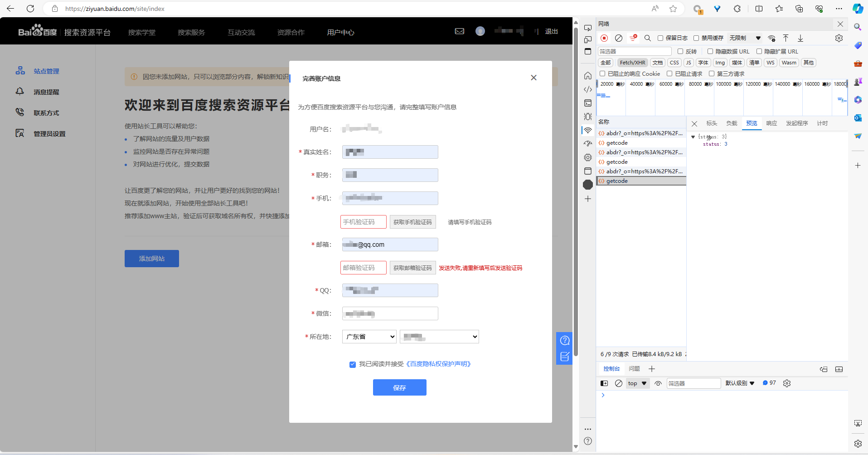868x455 pixels.
Task: Clear the network log
Action: 619,38
